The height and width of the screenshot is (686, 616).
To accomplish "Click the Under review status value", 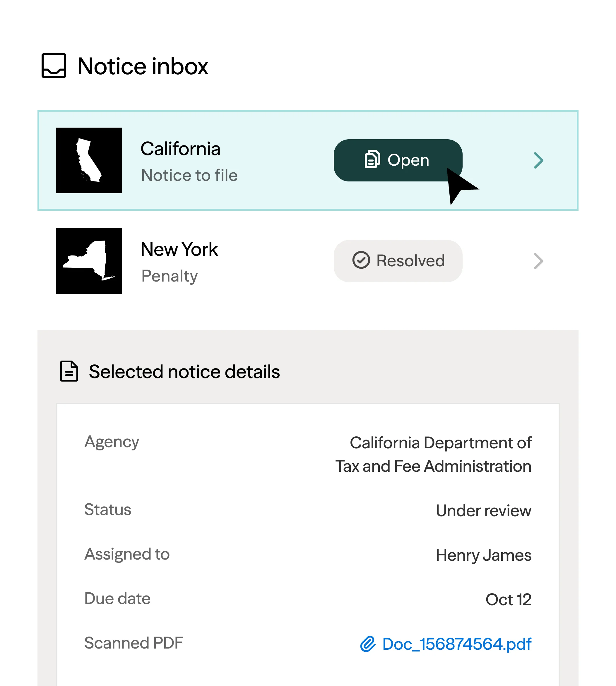I will (484, 510).
